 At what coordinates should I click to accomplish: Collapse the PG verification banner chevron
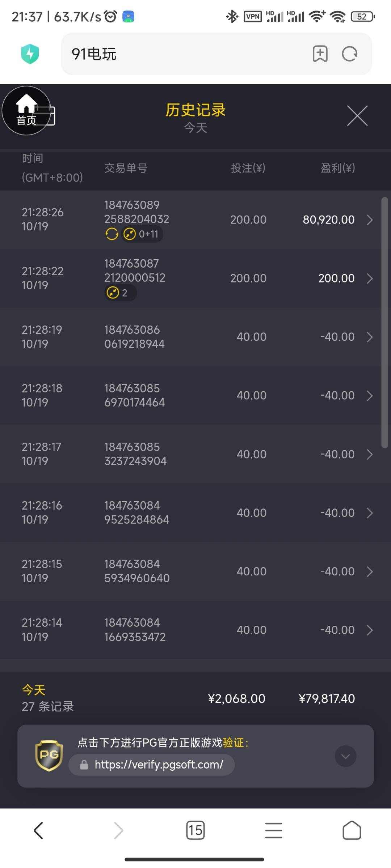coord(345,756)
